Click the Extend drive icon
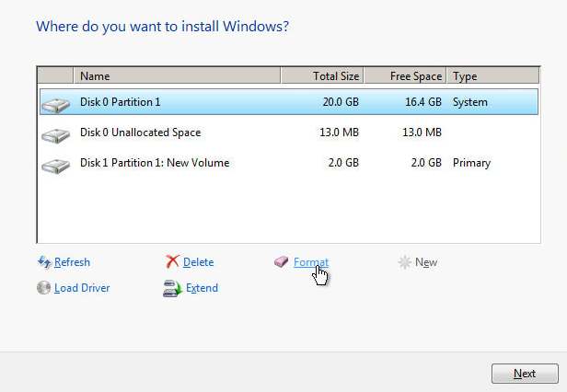This screenshot has width=567, height=392. coord(172,288)
